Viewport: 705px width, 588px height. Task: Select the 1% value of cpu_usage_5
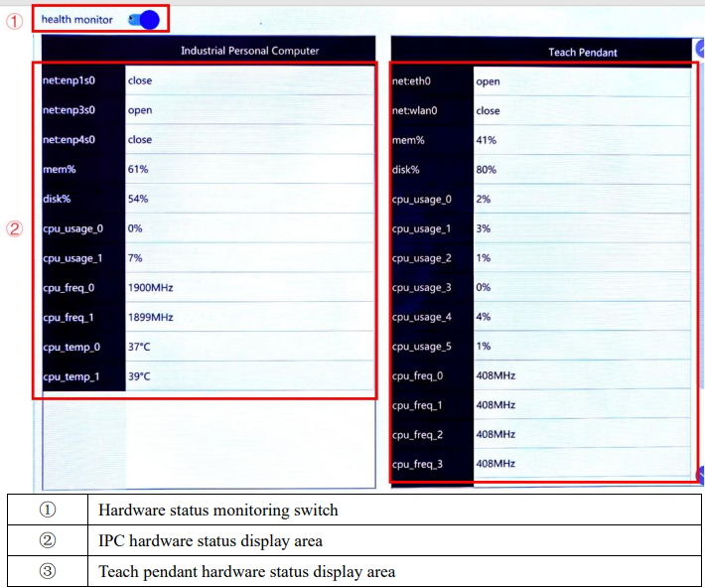pyautogui.click(x=484, y=347)
